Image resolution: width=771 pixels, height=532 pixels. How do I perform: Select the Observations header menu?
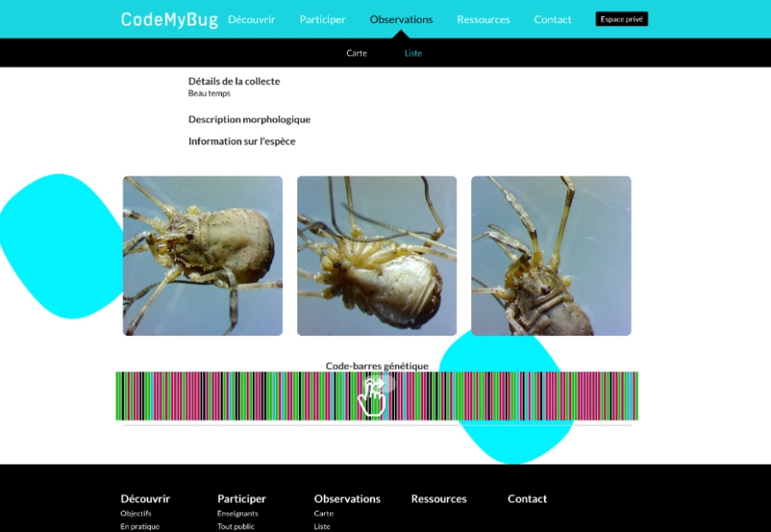click(401, 20)
